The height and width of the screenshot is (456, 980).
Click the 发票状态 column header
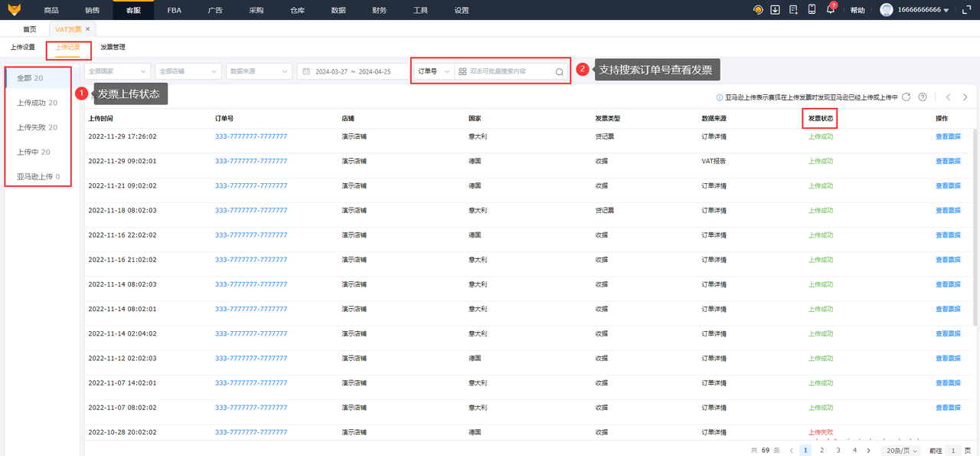pos(820,119)
